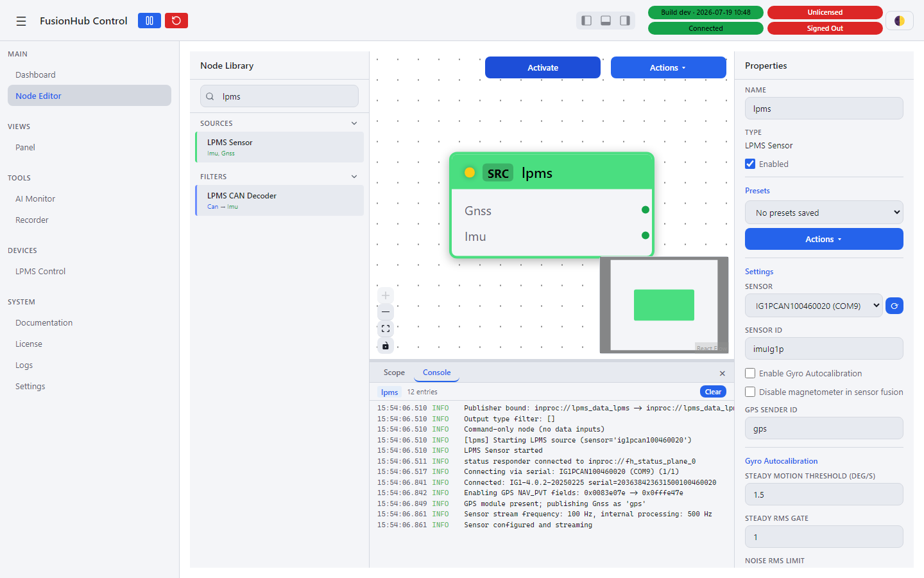The image size is (924, 578).
Task: Toggle the bottom panel layout icon
Action: 606,21
